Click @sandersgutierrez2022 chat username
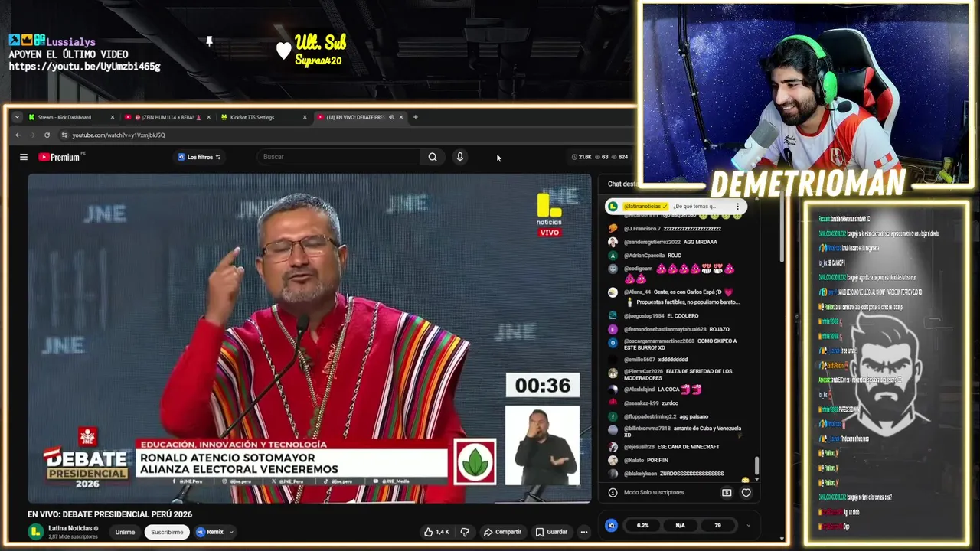980x551 pixels. pos(652,242)
